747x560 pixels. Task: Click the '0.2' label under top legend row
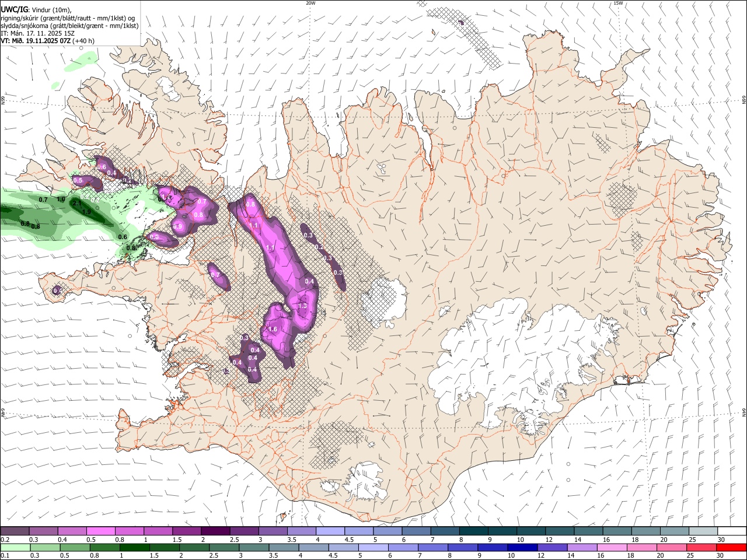click(5, 540)
